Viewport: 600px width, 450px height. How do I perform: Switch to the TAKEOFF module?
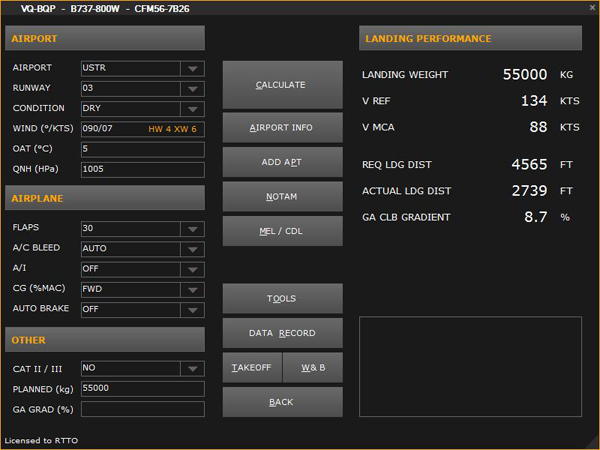click(252, 367)
